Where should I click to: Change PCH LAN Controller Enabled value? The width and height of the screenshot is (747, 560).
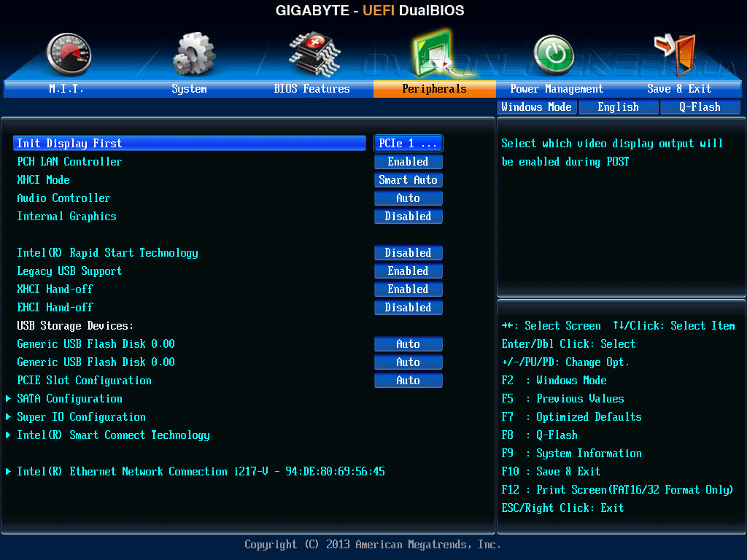click(409, 162)
